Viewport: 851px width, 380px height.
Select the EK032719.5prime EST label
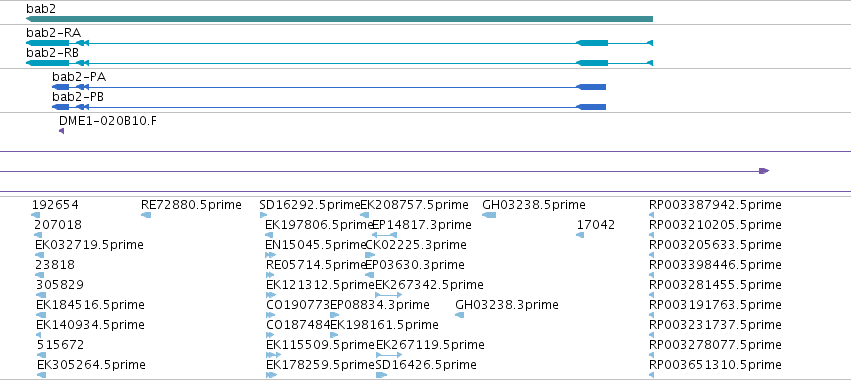point(90,245)
